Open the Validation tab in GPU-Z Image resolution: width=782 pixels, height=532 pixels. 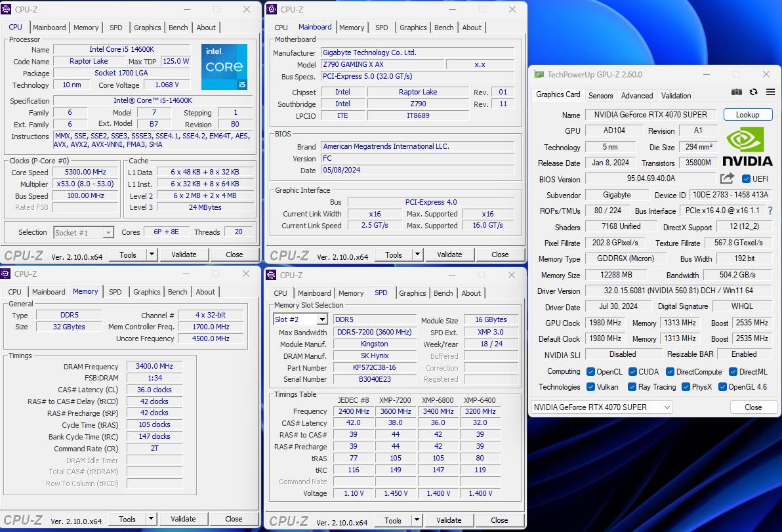(676, 96)
